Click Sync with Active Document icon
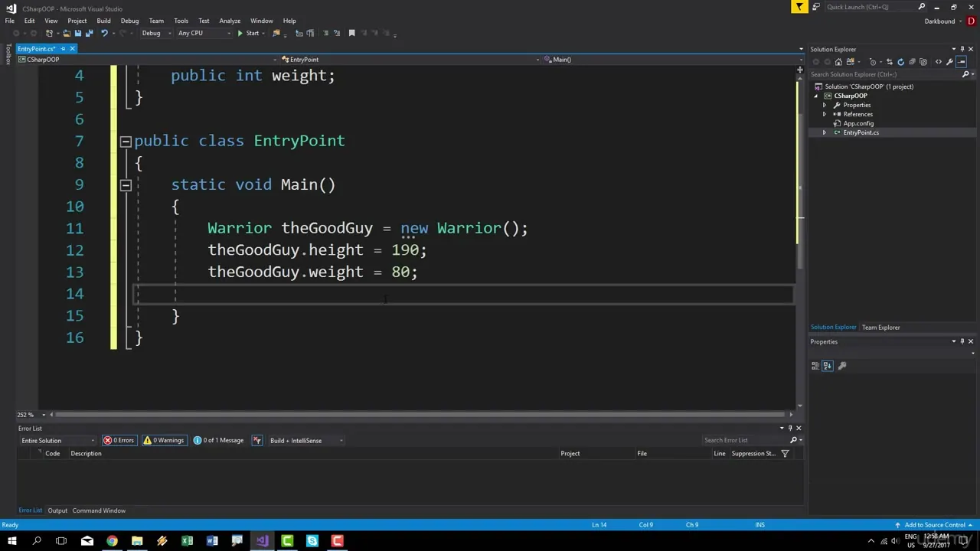980x551 pixels. pos(890,62)
